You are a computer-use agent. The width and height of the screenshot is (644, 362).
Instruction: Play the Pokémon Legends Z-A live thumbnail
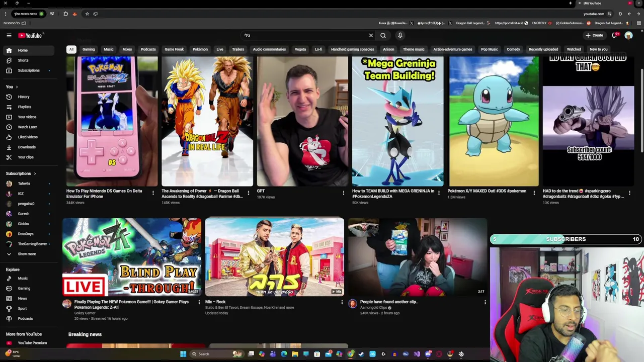(x=132, y=256)
